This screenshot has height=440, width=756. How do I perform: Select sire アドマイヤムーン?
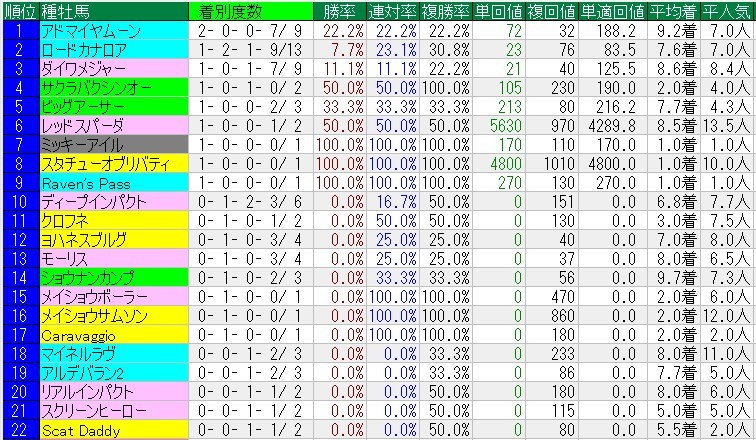pos(114,31)
